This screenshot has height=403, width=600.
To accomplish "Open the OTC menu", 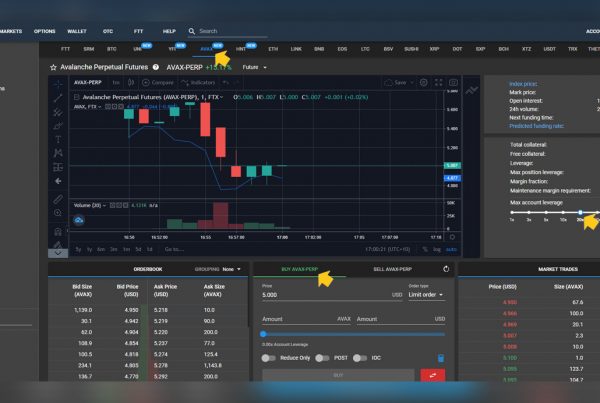I will pyautogui.click(x=108, y=31).
